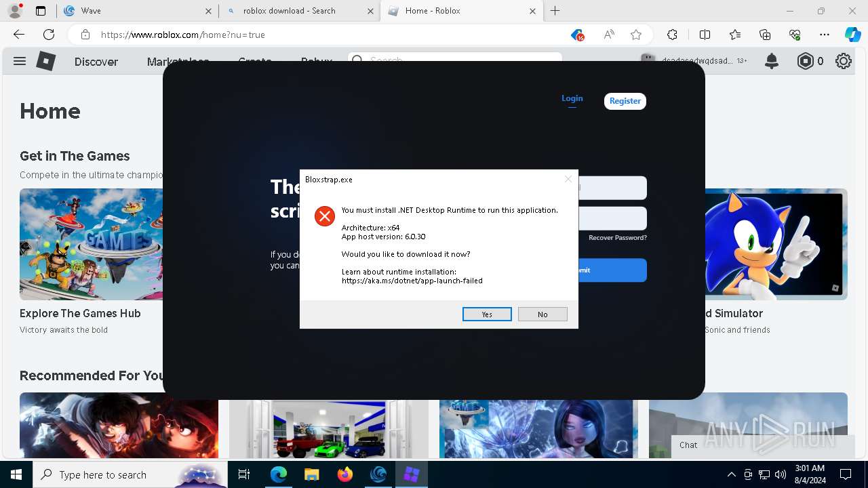Open Roblox notifications bell
The height and width of the screenshot is (488, 868).
click(x=772, y=61)
